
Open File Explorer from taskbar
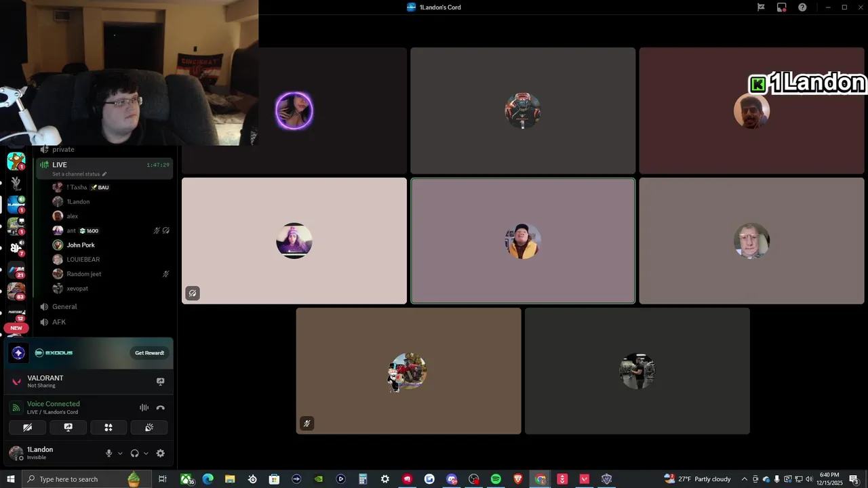tap(230, 479)
